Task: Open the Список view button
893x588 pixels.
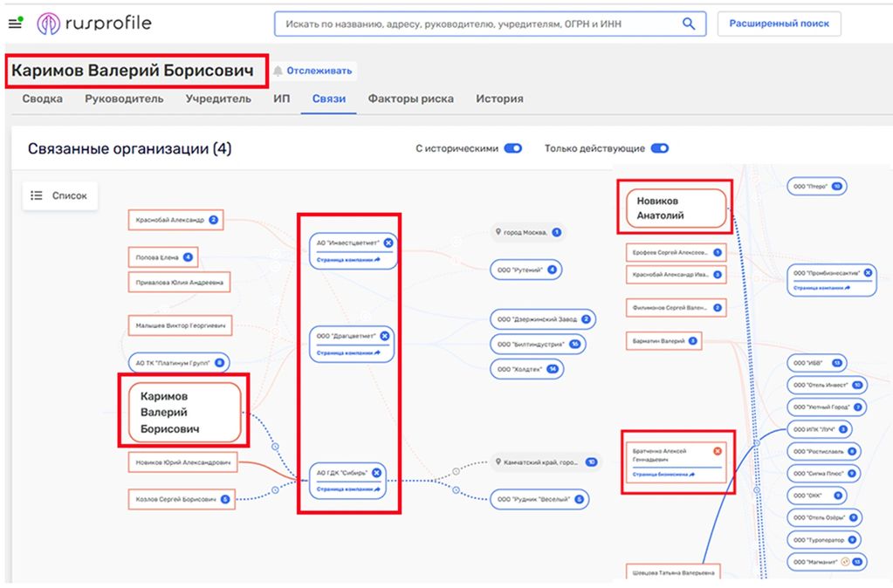Action: (60, 195)
